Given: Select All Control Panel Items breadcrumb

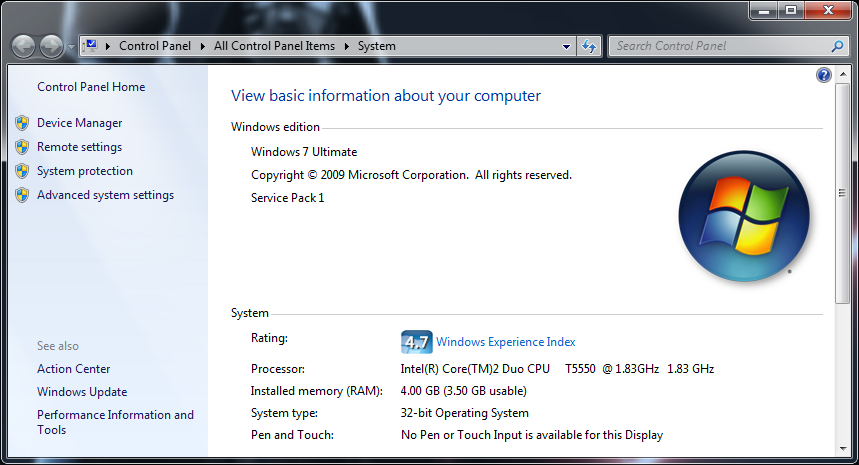Looking at the screenshot, I should click(274, 46).
